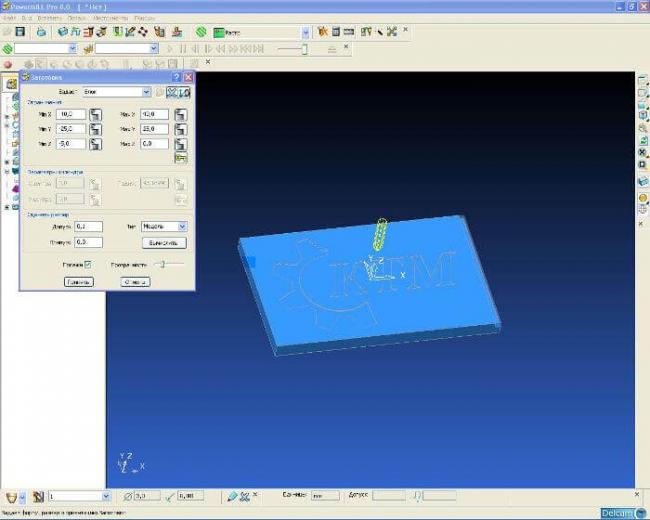Toggle the lock beside the Max Z field
Image resolution: width=650 pixels, height=520 pixels.
[180, 144]
